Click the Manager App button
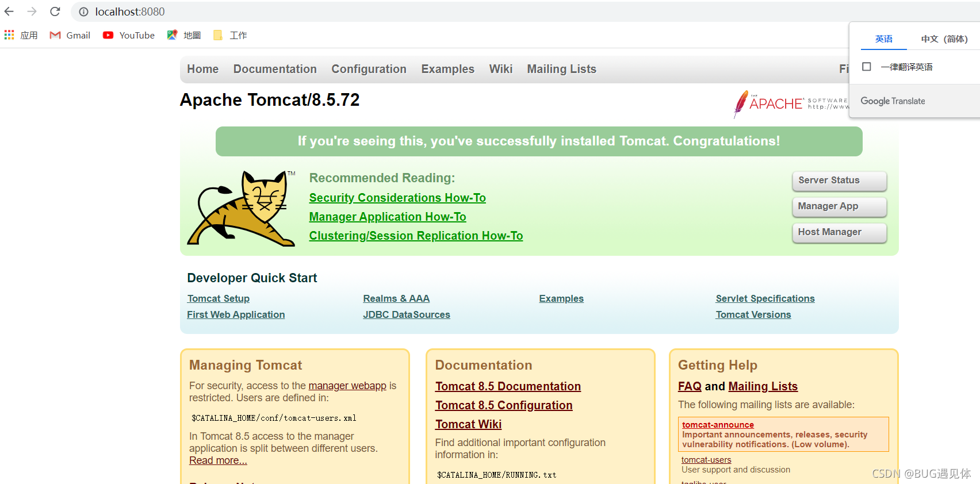This screenshot has height=484, width=980. tap(839, 206)
